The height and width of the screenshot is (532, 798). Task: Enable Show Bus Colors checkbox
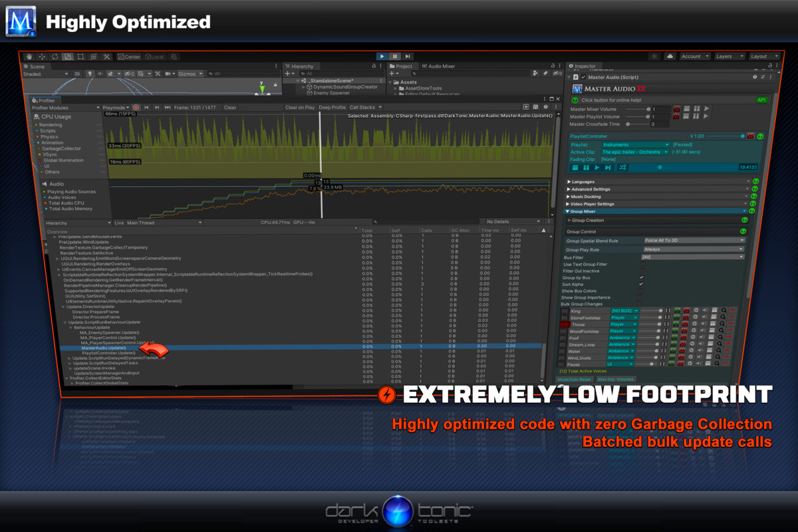click(x=640, y=291)
